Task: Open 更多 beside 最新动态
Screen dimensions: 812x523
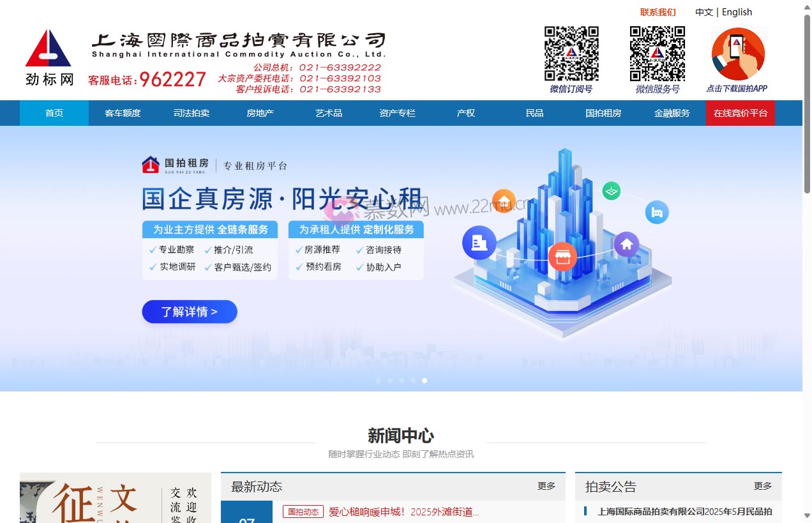Action: 546,486
